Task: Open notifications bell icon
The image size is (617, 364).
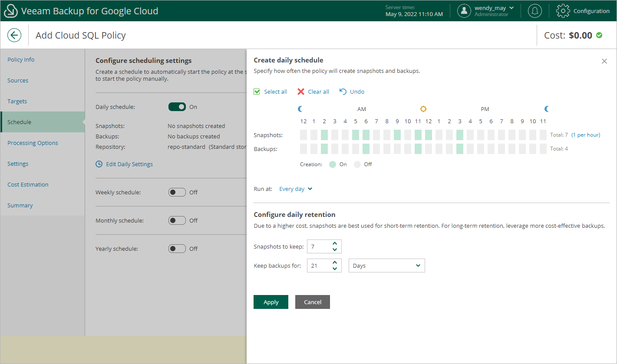Action: (535, 11)
